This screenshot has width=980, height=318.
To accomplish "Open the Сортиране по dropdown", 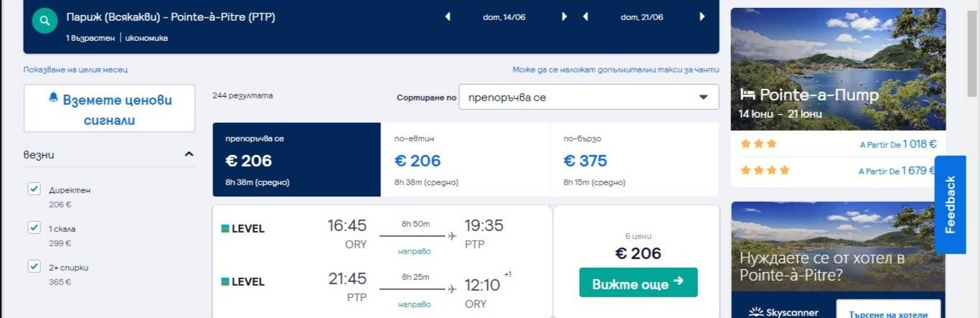I will 588,98.
